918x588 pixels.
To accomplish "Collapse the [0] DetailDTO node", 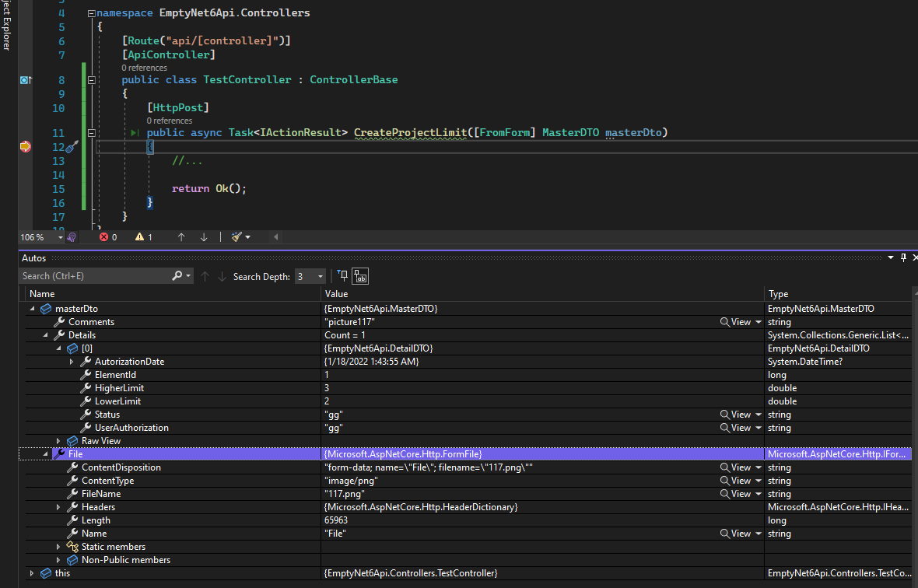I will point(58,348).
